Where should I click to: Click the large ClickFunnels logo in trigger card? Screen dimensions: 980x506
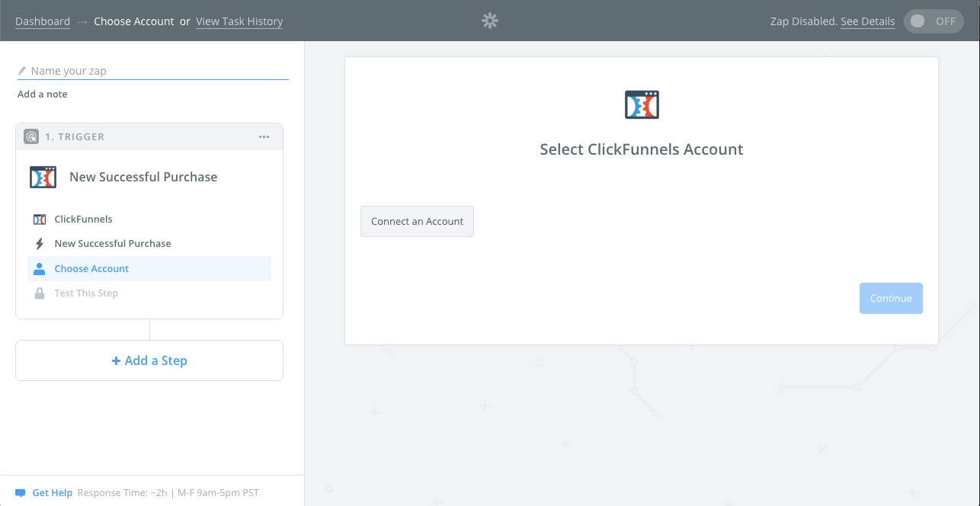pyautogui.click(x=43, y=177)
